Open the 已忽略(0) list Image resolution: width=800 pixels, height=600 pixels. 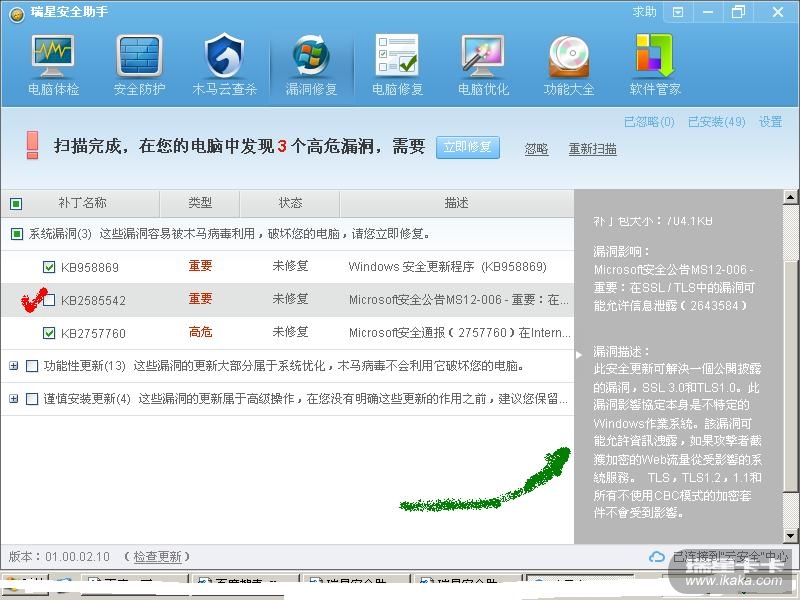point(649,122)
